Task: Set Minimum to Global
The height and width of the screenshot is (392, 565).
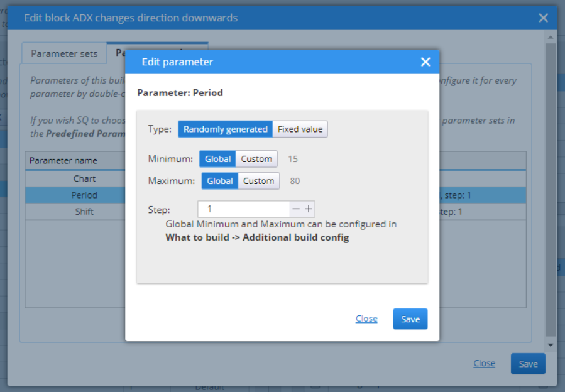Action: point(217,159)
